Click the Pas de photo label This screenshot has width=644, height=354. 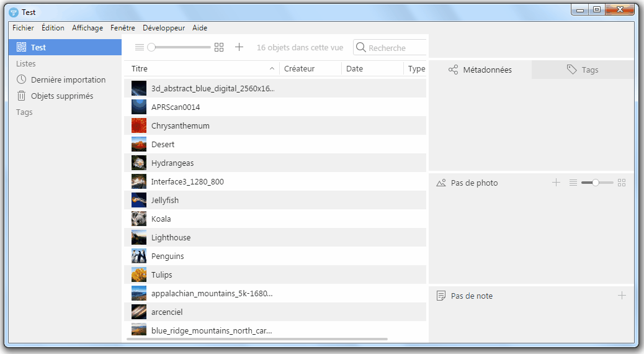pyautogui.click(x=475, y=183)
